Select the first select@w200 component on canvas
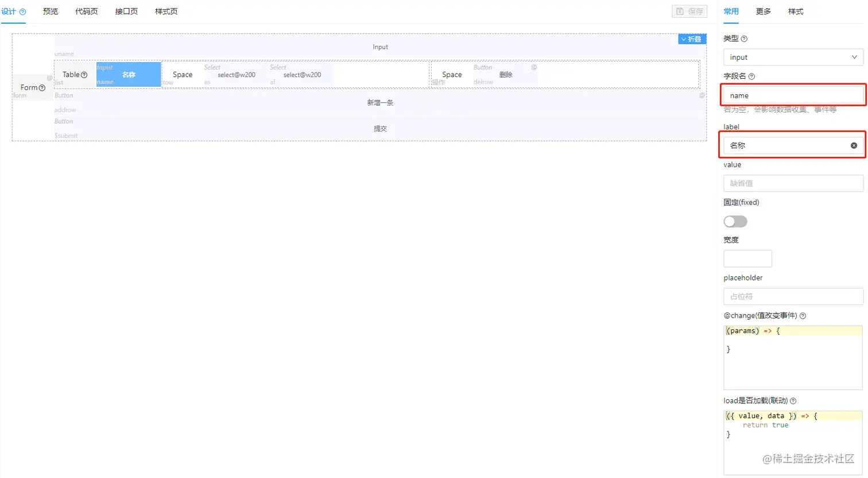Image resolution: width=868 pixels, height=478 pixels. 237,75
